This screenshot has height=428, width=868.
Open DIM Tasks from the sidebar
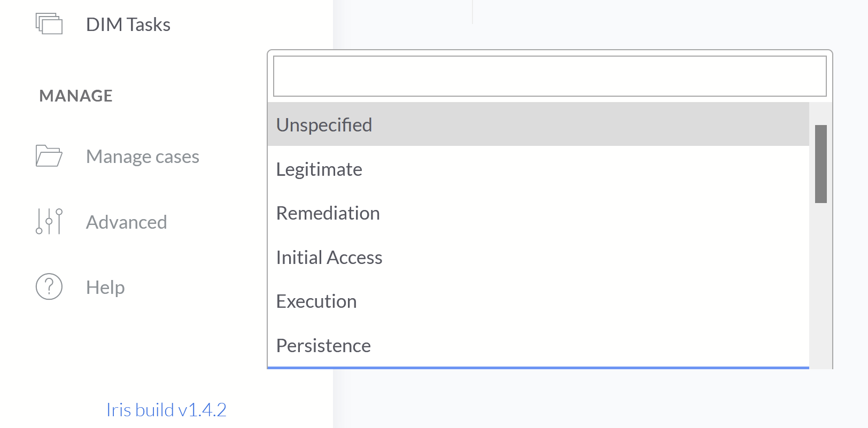(x=128, y=25)
